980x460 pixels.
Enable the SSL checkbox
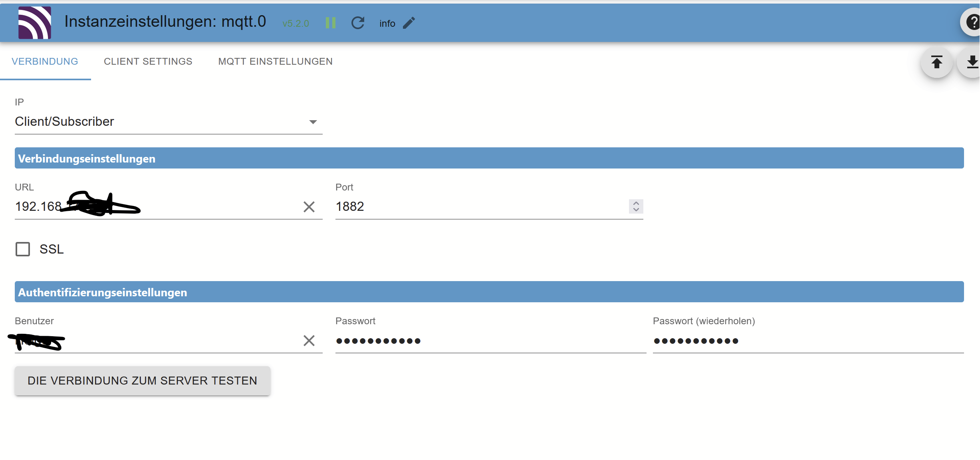23,249
